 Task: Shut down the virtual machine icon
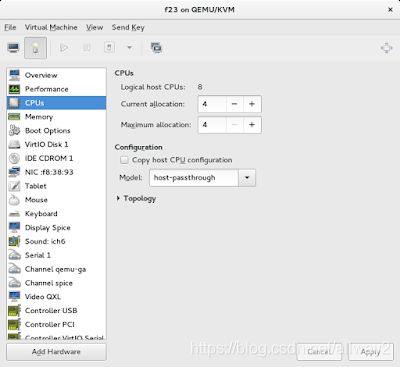click(109, 48)
